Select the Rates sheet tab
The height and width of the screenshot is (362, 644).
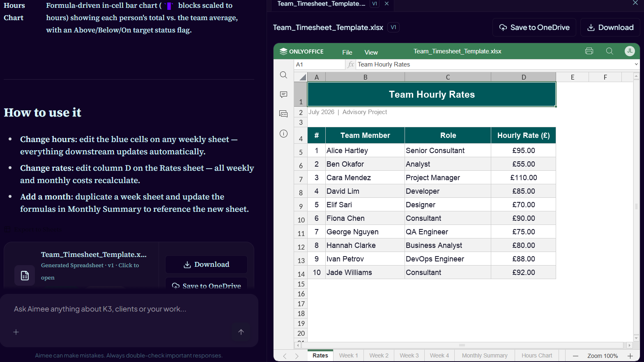point(320,355)
